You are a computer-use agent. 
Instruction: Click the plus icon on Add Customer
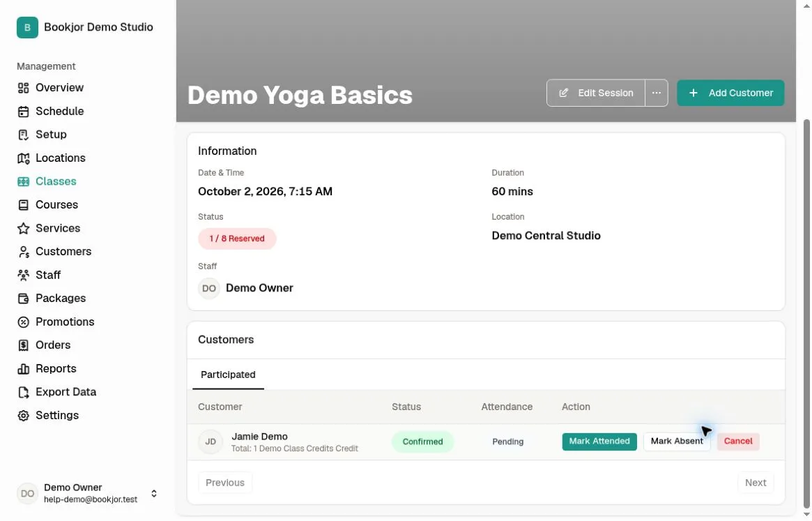pos(694,93)
